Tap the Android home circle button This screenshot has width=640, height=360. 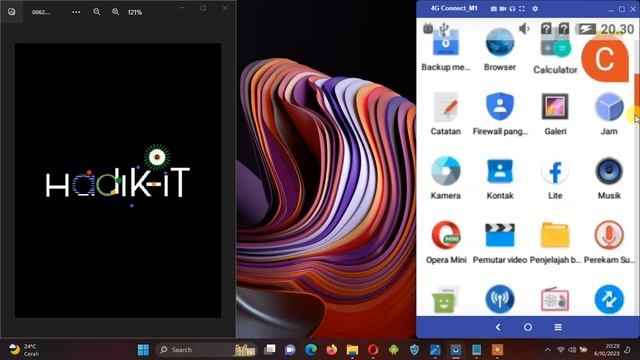(x=528, y=327)
